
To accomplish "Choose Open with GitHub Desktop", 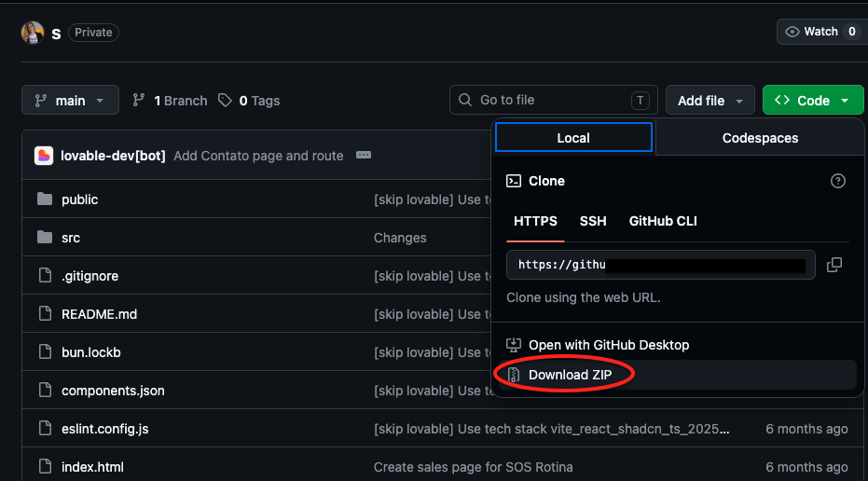I will (608, 345).
